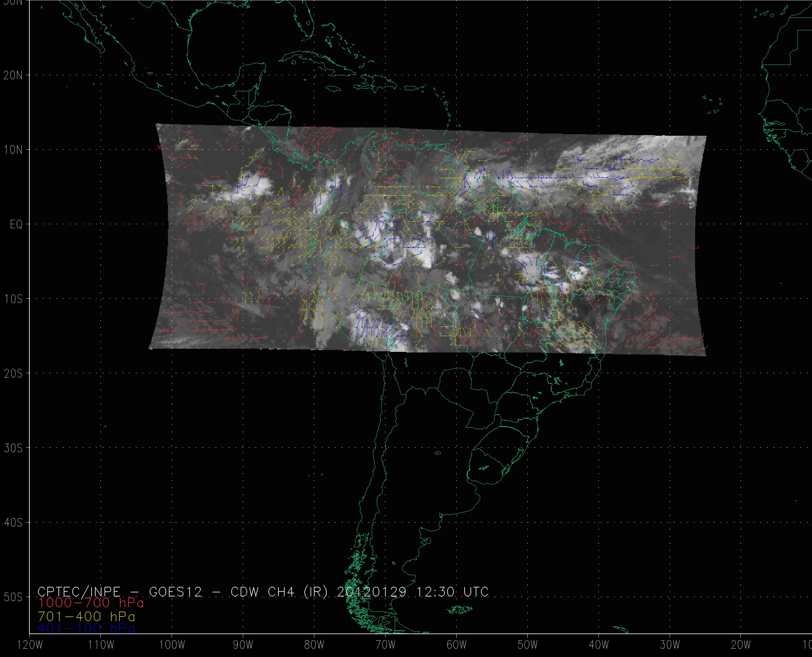This screenshot has height=657, width=812.
Task: Click the 20S latitude label
Action: click(13, 373)
